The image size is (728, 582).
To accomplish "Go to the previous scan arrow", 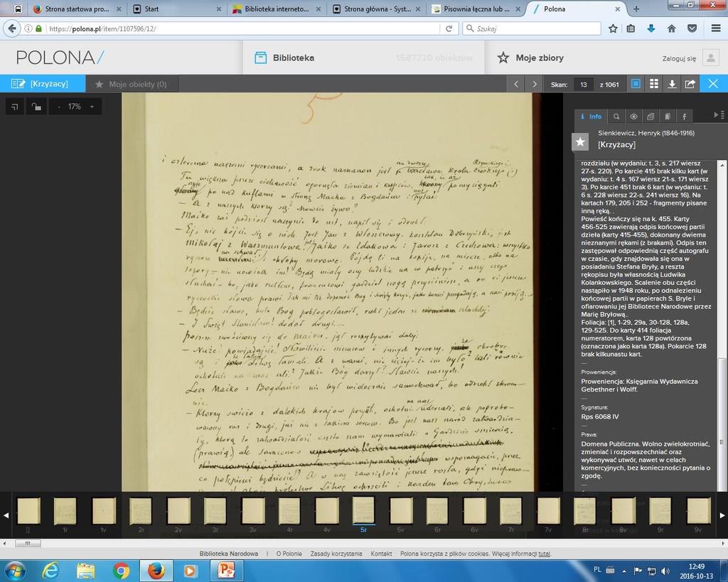I will (516, 84).
